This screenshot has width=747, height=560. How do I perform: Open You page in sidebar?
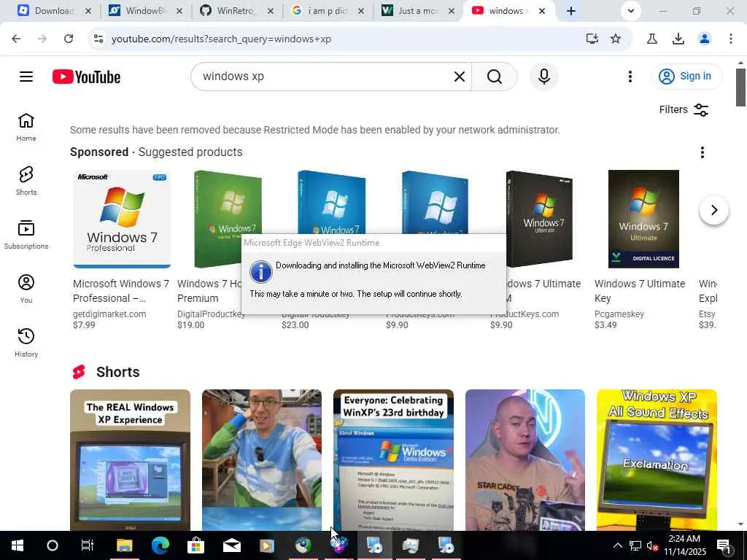pos(26,289)
